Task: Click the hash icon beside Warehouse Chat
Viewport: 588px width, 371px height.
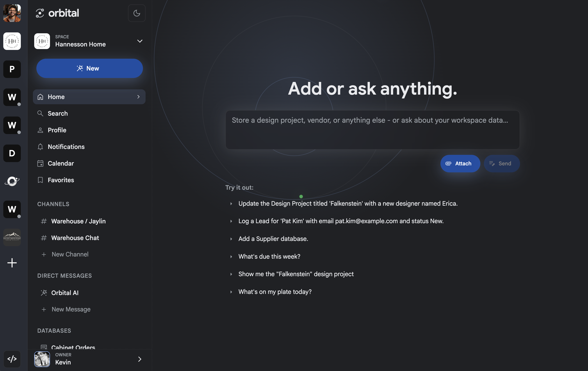Action: point(44,238)
